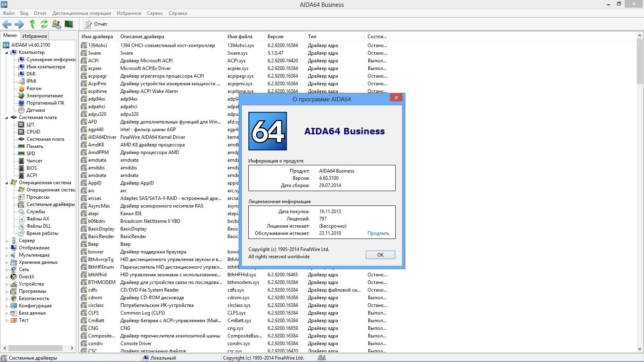The width and height of the screenshot is (644, 362).
Task: Click the Конфигурация icon in the tree
Action: point(14,306)
